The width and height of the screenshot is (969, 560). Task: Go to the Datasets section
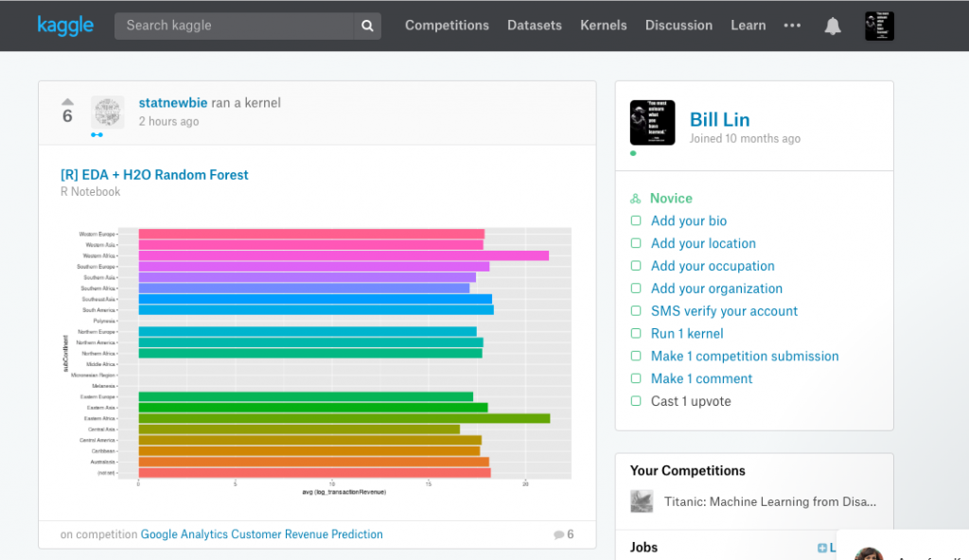pos(535,26)
